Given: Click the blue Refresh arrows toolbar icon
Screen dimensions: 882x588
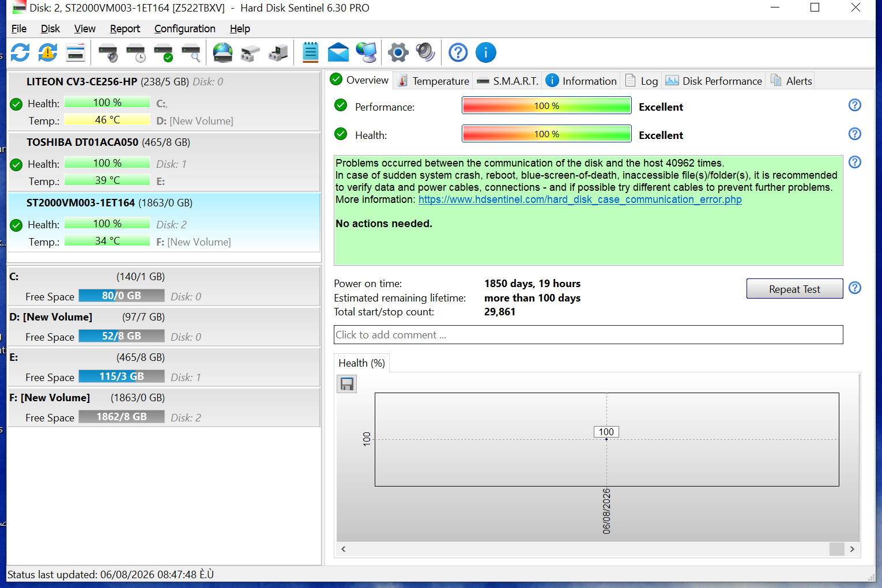Looking at the screenshot, I should point(20,52).
